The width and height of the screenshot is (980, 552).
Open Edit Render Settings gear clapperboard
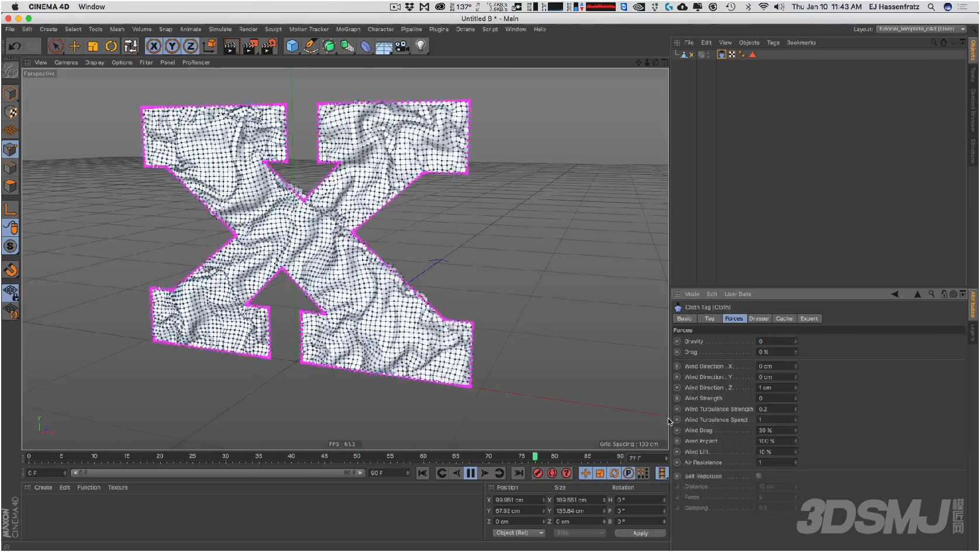[268, 46]
